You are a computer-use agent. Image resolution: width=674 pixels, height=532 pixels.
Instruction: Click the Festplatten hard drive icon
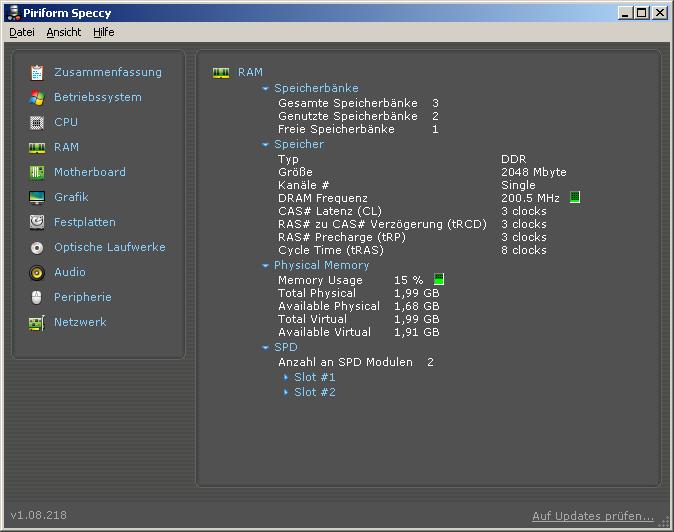(37, 223)
